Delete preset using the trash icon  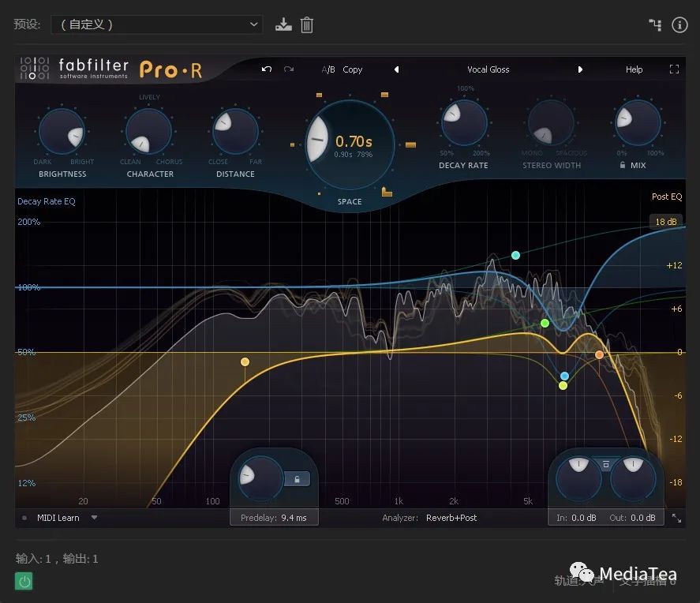tap(307, 24)
